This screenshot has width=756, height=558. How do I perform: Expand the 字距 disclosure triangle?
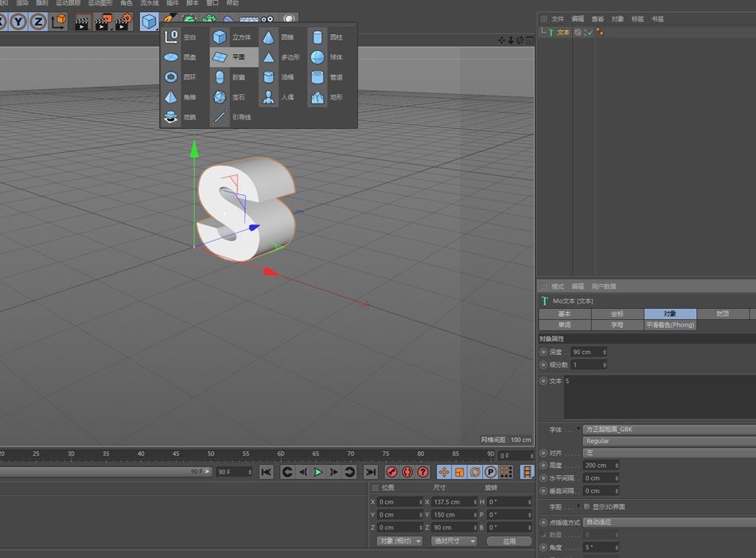point(579,505)
